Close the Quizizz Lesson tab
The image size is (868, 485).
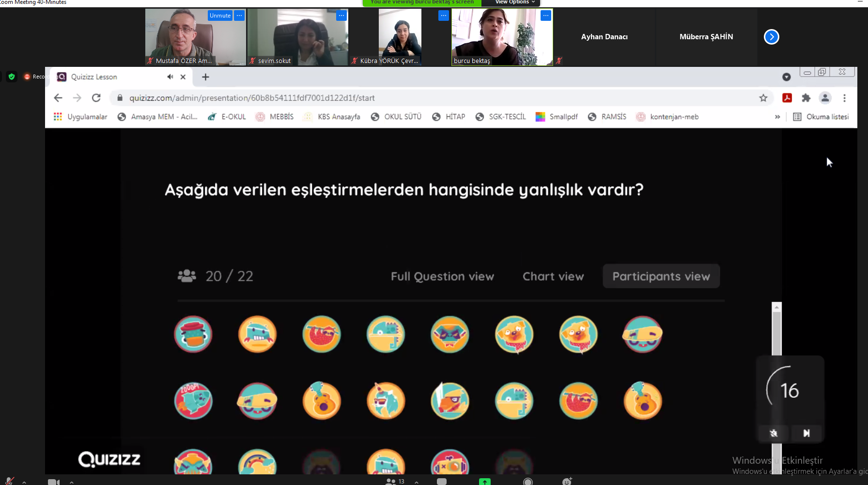[183, 77]
